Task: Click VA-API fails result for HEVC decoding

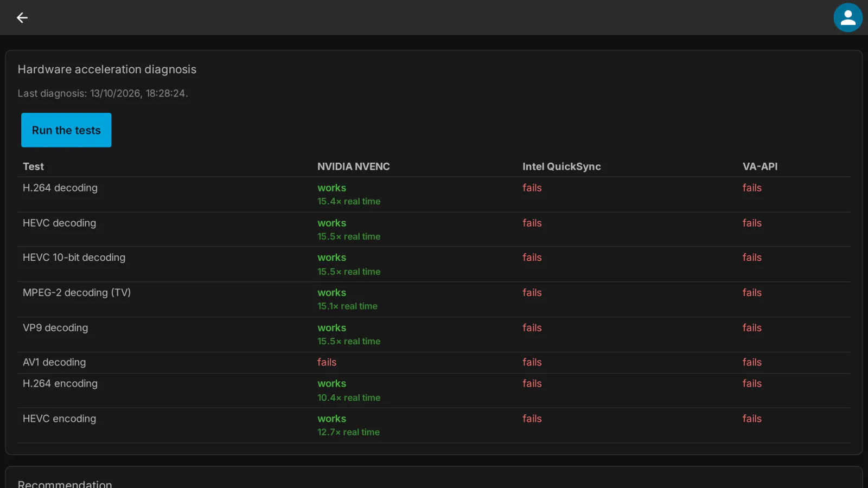Action: tap(752, 223)
